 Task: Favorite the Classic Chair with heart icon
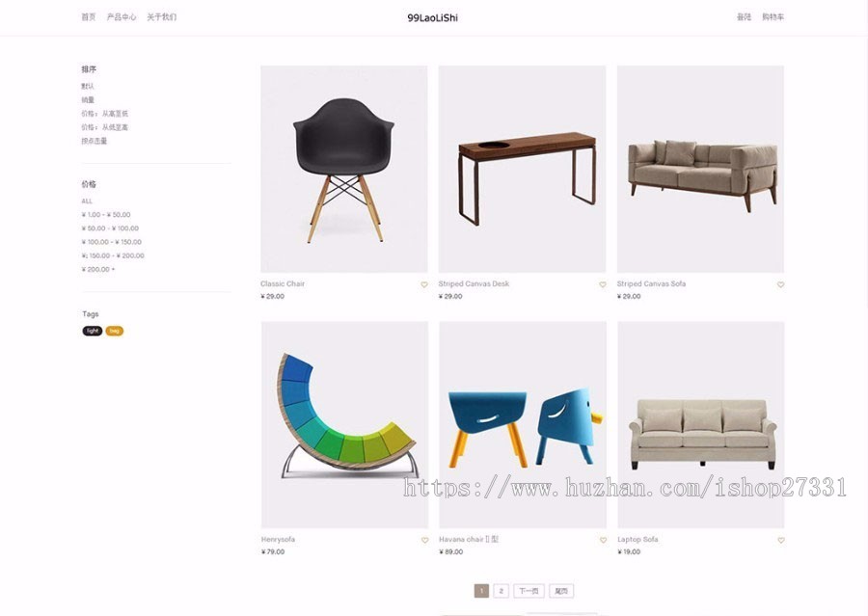pos(424,284)
